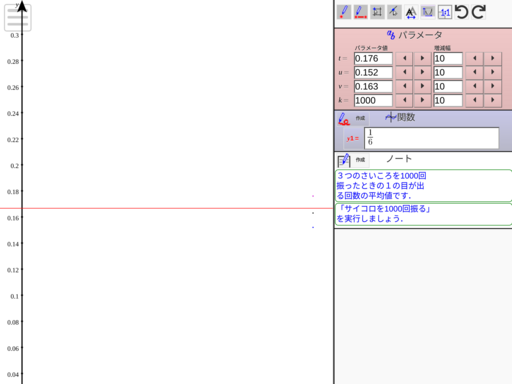Decrease parameter t with left arrow
The height and width of the screenshot is (384, 512).
pos(404,58)
